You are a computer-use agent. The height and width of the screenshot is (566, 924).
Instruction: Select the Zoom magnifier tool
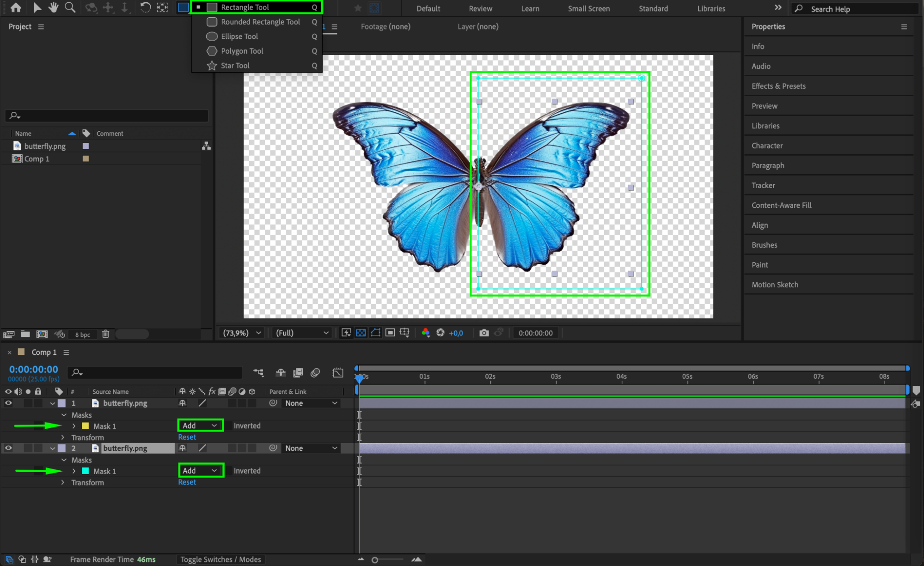click(70, 7)
